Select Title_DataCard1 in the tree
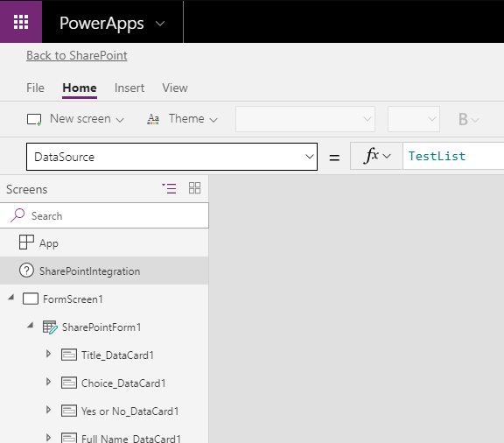 tap(104, 355)
